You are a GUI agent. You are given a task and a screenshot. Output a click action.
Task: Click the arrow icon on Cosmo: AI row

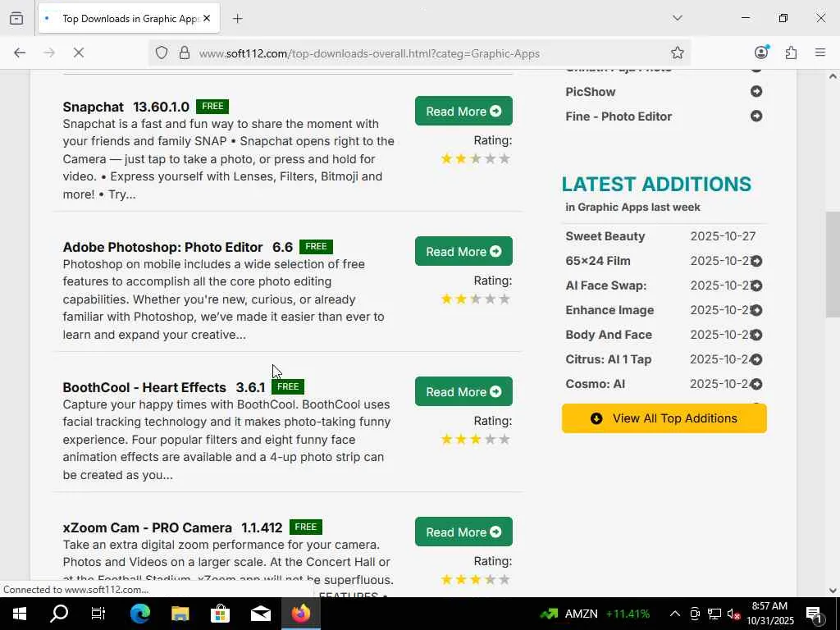[x=756, y=384]
